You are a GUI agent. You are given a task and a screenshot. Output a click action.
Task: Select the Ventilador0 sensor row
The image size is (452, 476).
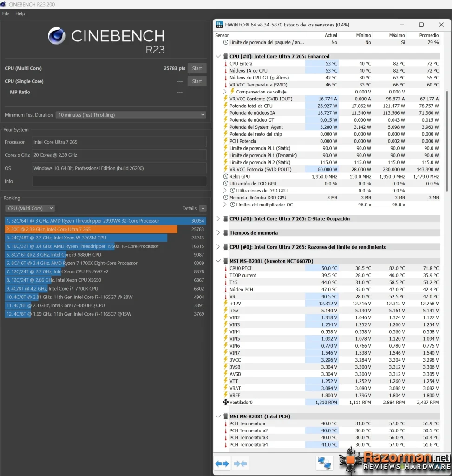332,402
